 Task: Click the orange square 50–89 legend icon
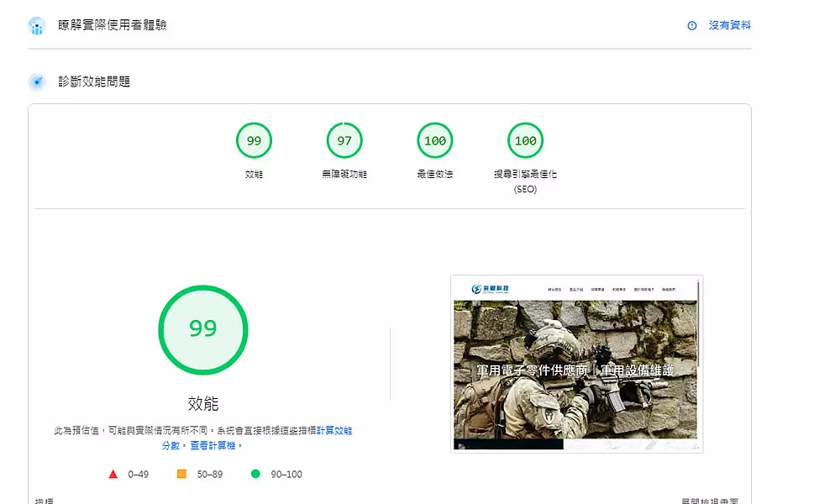coord(181,474)
